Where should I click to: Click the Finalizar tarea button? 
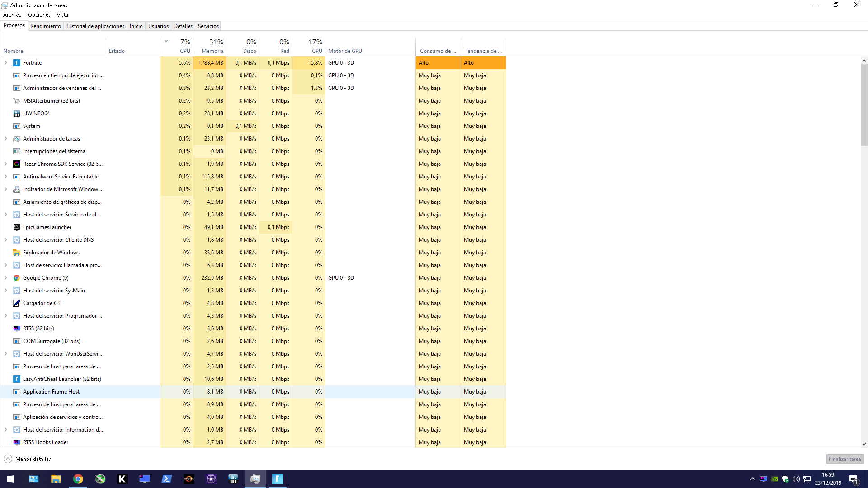click(844, 459)
